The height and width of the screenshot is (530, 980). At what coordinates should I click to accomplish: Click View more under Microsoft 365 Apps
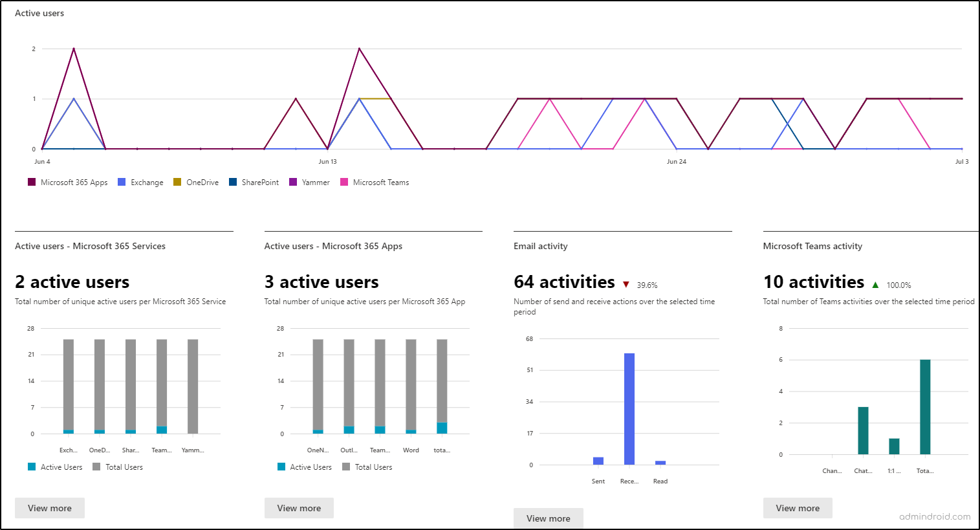299,508
